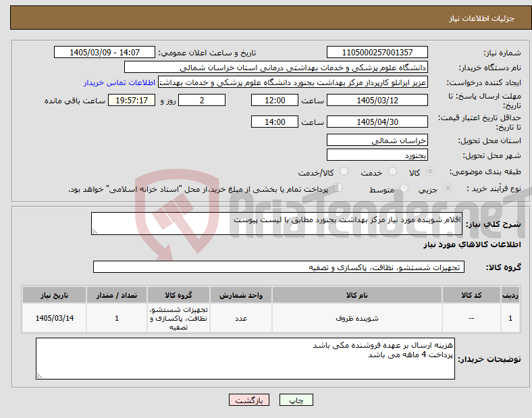
Task: Click the days remaining field showing 2
Action: coord(202,100)
